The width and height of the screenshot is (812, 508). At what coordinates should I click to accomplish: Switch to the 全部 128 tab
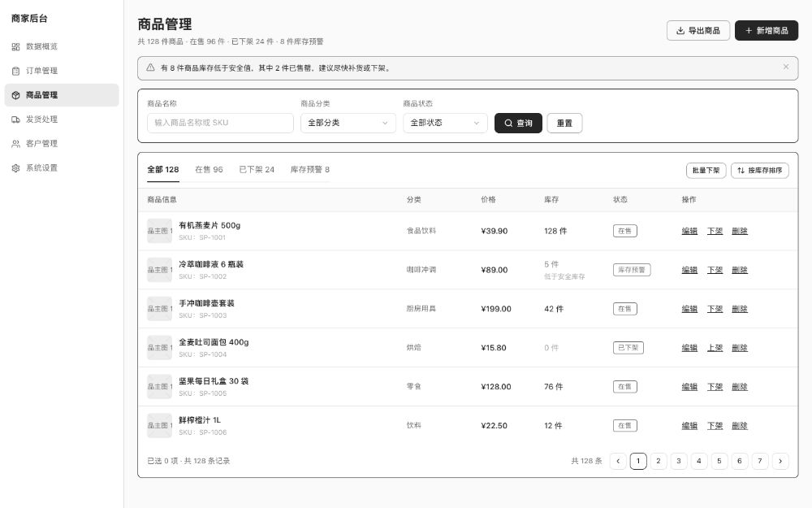point(163,170)
